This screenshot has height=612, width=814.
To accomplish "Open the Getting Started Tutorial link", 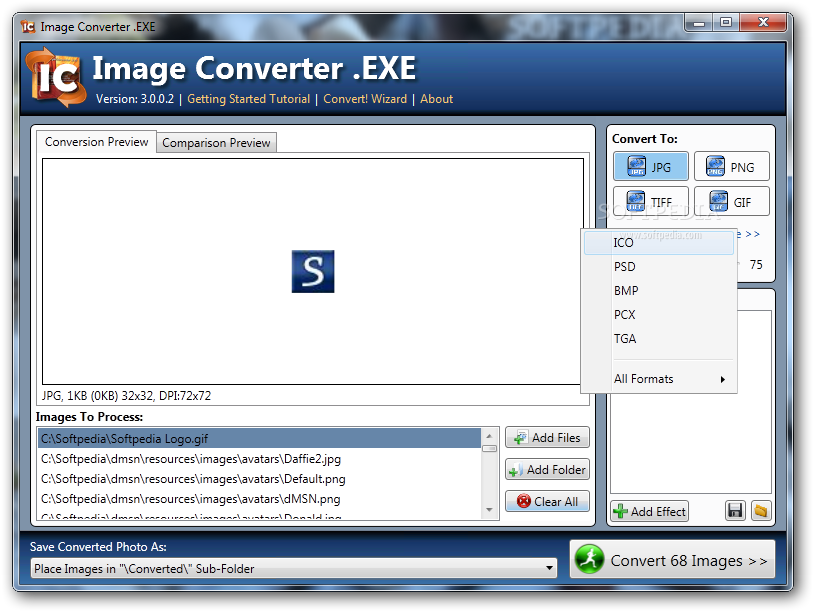I will tap(248, 99).
